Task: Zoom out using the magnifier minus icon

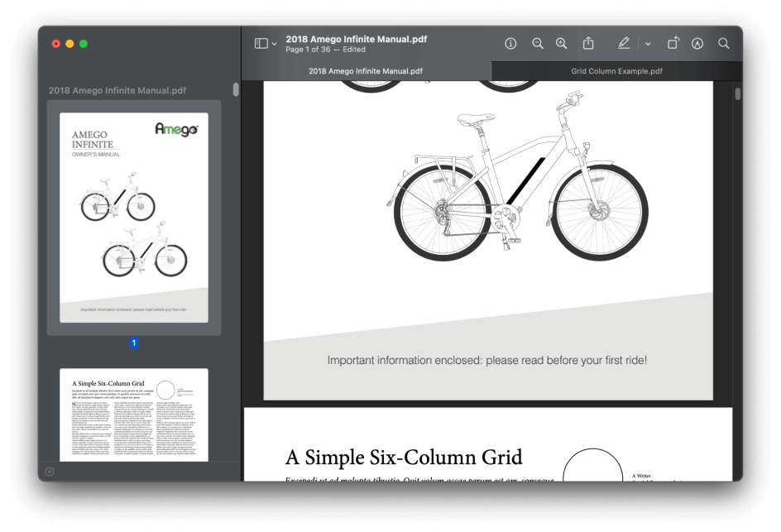Action: coord(537,43)
